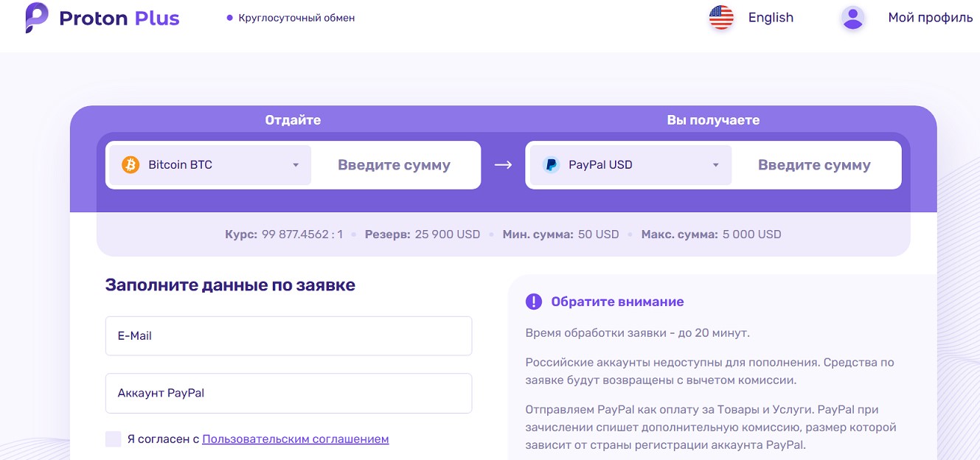Expand the Bitcoin BTC currency dropdown
The width and height of the screenshot is (980, 460).
pos(210,165)
